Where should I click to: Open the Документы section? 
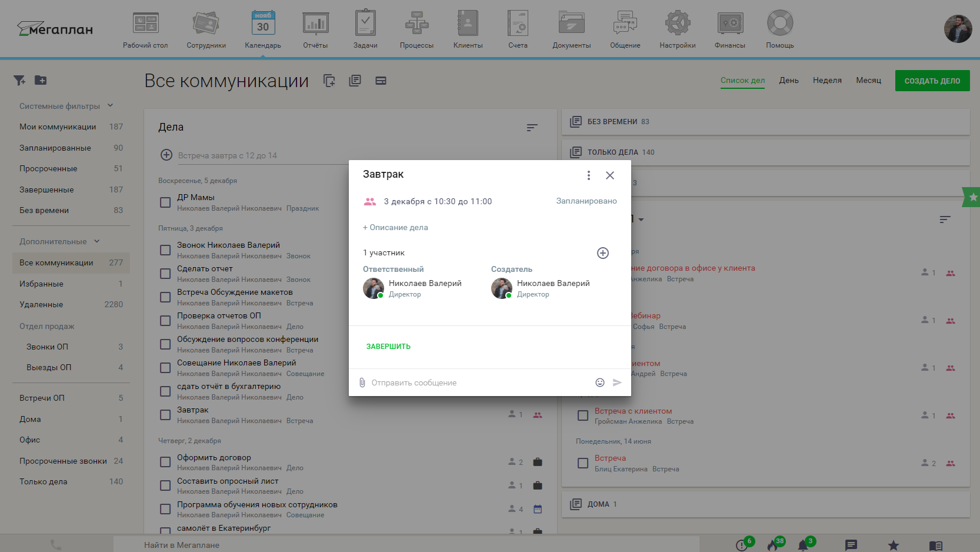pyautogui.click(x=571, y=29)
